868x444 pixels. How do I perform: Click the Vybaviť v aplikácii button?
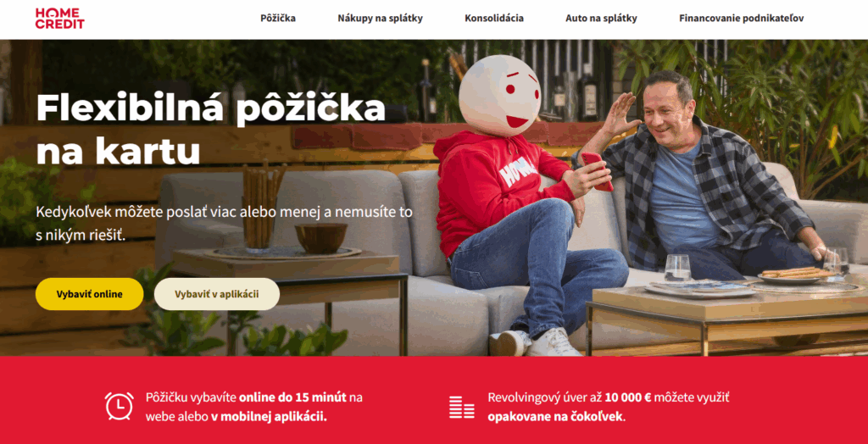pos(217,294)
